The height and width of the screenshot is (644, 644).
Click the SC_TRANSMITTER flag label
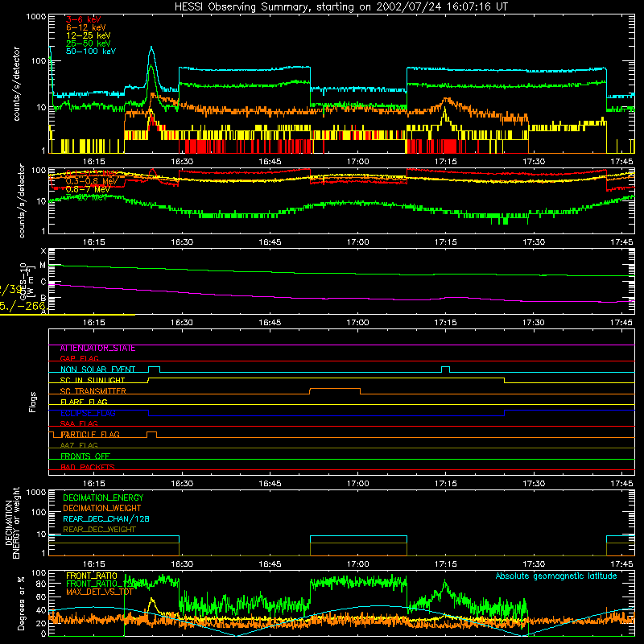(x=93, y=391)
